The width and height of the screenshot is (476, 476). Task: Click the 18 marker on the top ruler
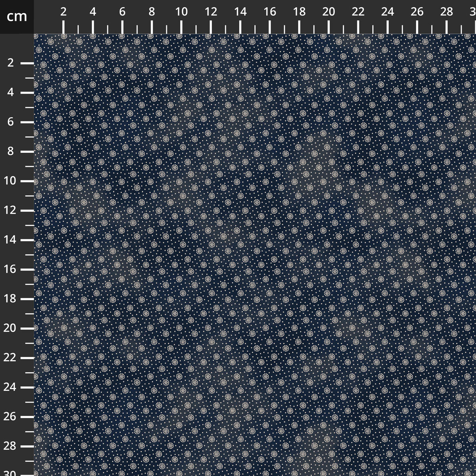pos(299,12)
